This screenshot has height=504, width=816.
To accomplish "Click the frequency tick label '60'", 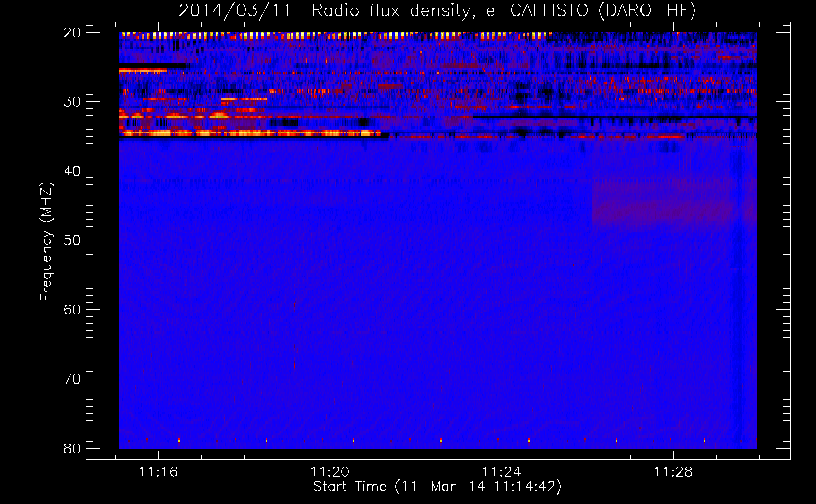I will click(x=72, y=309).
